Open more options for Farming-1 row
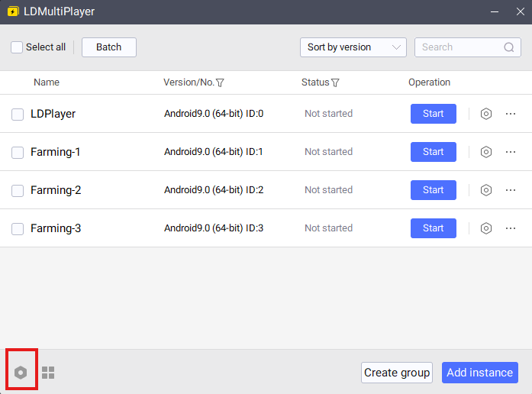 (511, 152)
